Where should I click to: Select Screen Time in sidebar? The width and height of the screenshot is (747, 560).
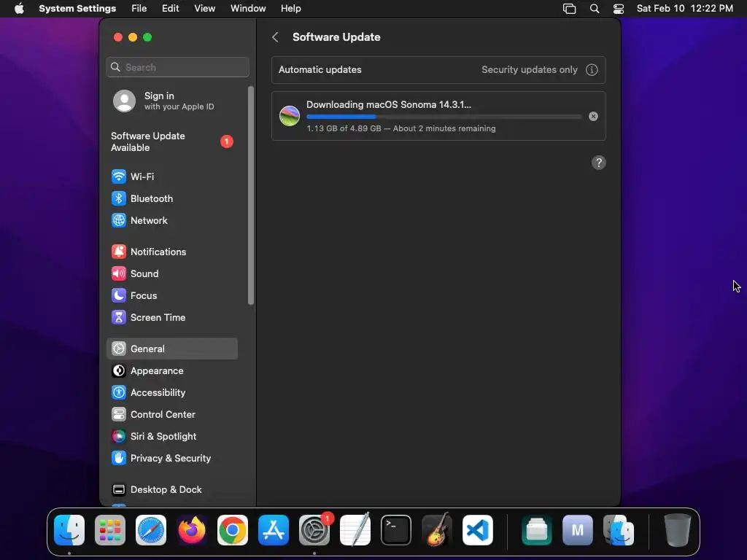coord(172,318)
